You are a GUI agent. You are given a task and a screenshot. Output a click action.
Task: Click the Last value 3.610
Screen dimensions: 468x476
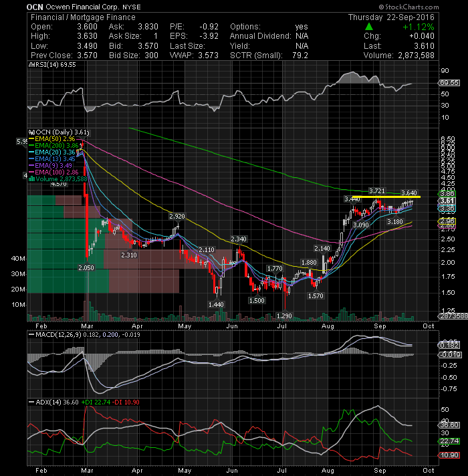pos(424,46)
